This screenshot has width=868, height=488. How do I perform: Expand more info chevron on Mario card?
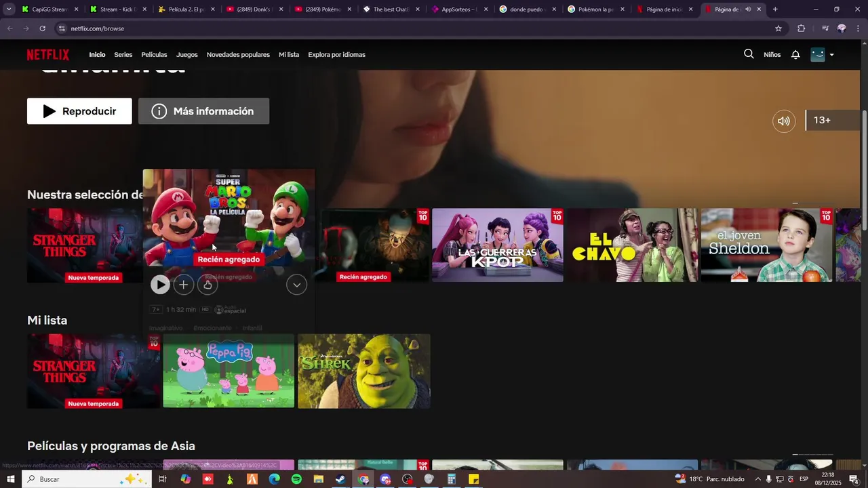296,285
